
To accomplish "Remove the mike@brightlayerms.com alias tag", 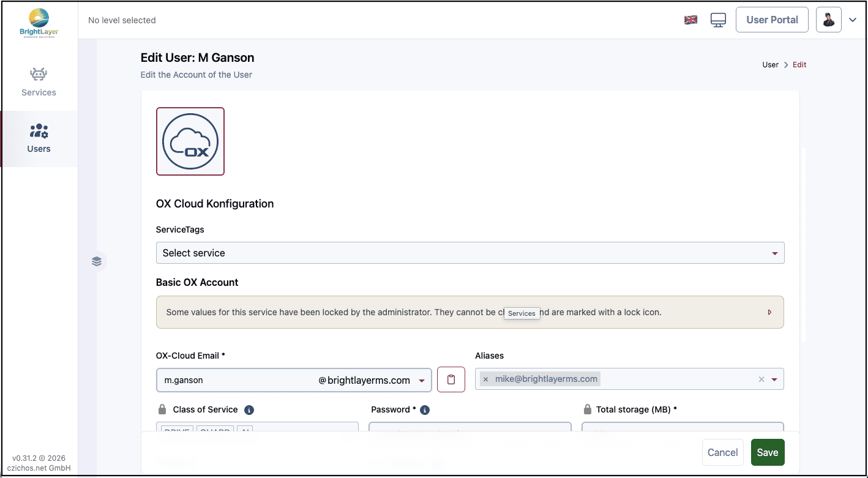I will click(486, 379).
